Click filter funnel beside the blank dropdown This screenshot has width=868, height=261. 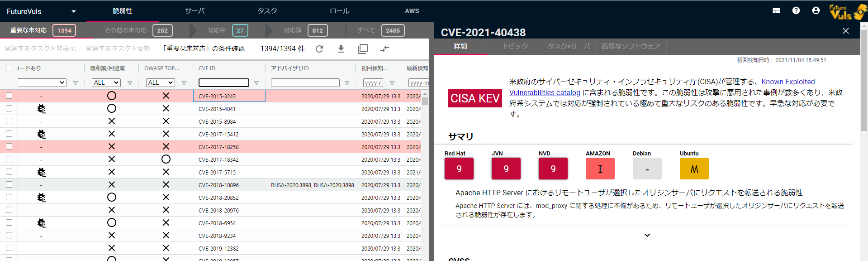(76, 83)
